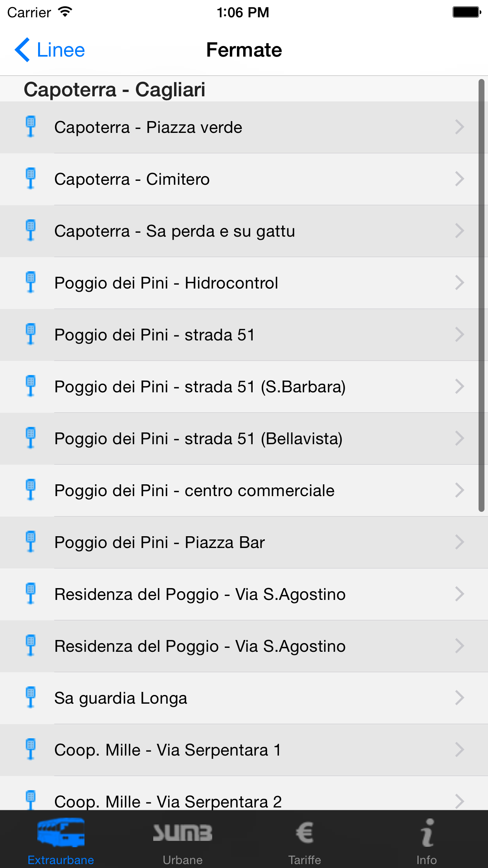
Task: Open the Tariffe euro icon
Action: (305, 833)
